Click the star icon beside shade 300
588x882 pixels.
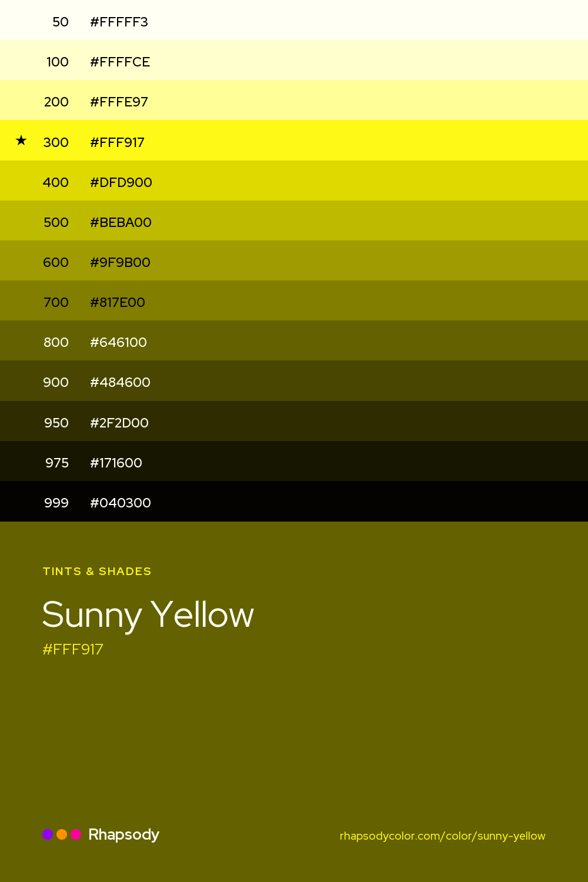[21, 141]
